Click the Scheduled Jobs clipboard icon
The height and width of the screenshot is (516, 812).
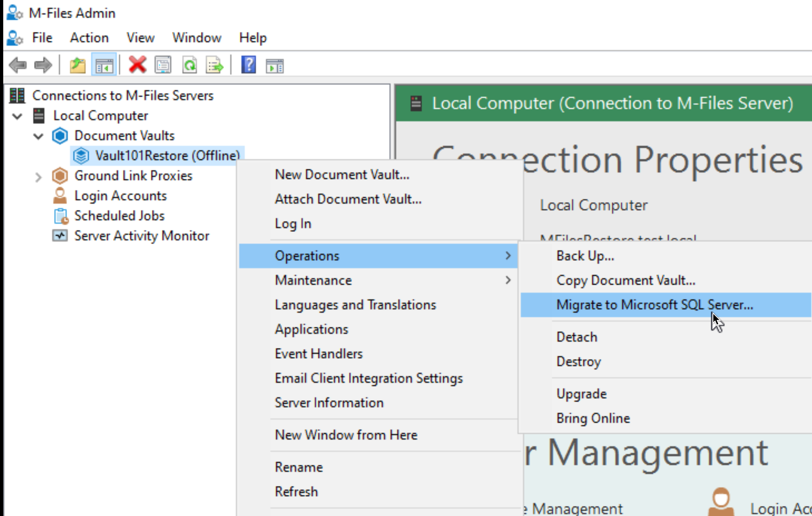click(x=61, y=216)
